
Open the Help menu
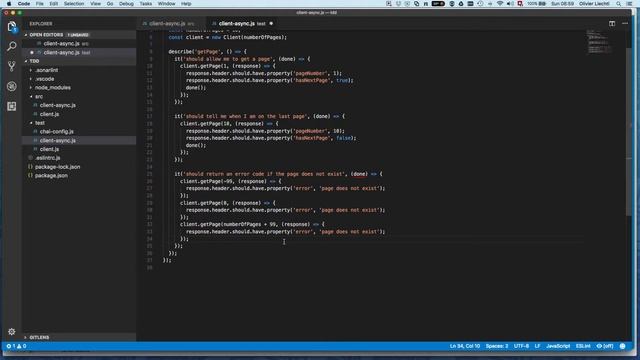[186, 4]
